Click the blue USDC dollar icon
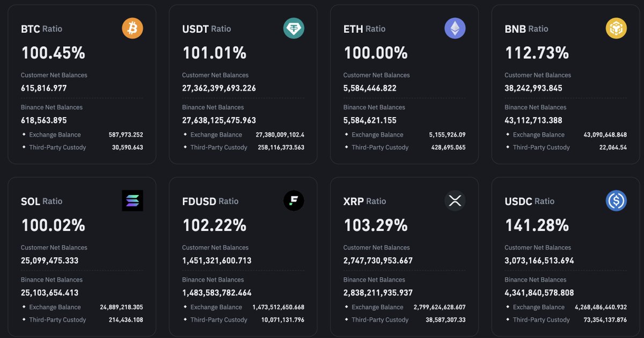Screen dimensions: 644x338 point(616,200)
